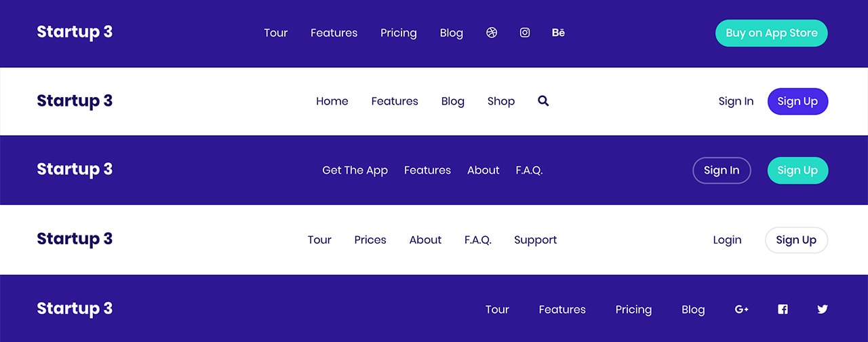Click the purple Sign Up button
This screenshot has height=342, width=868.
click(797, 101)
